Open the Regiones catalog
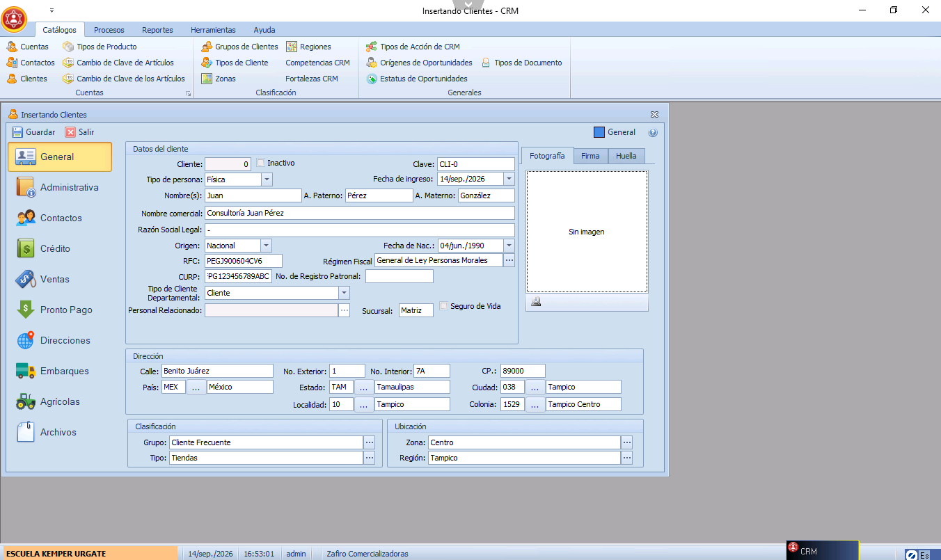 pos(308,47)
